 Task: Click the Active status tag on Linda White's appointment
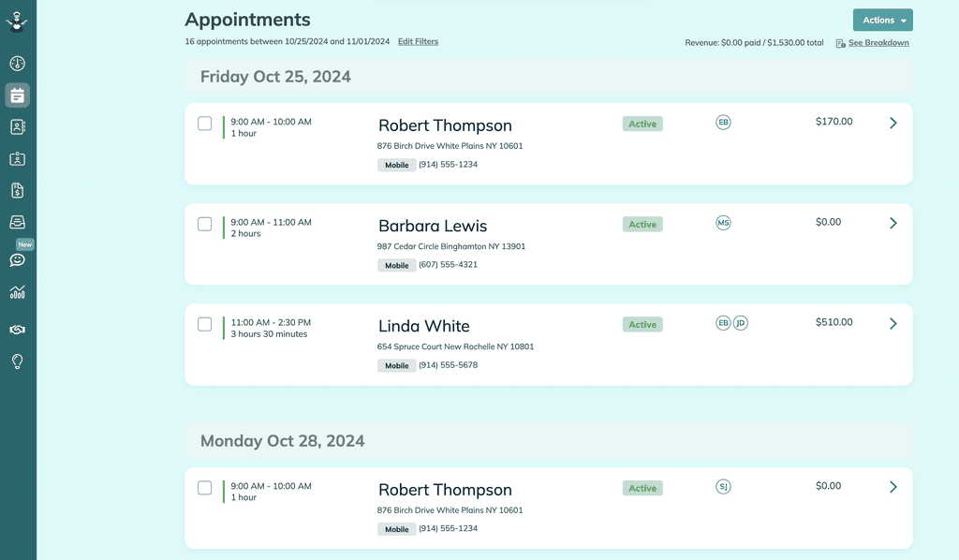point(642,324)
